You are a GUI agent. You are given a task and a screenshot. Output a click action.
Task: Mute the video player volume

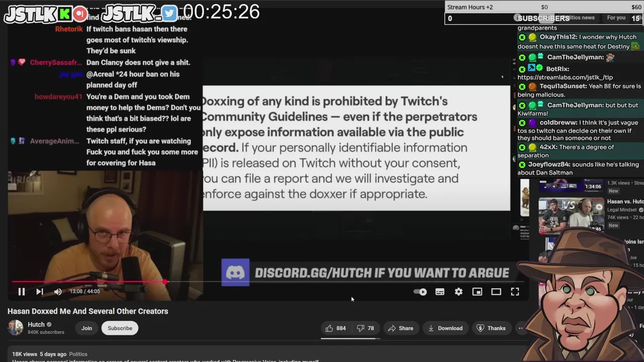[58, 292]
